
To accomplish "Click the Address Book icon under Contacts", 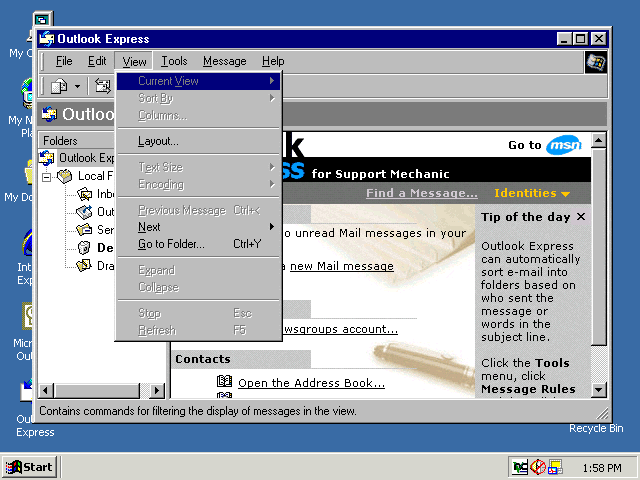I will point(224,381).
